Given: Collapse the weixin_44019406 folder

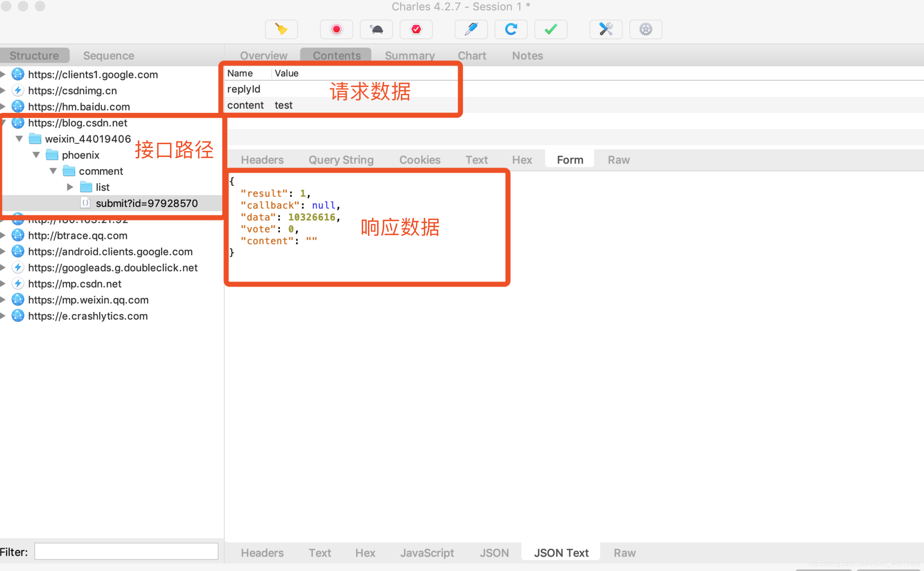Looking at the screenshot, I should coord(19,139).
